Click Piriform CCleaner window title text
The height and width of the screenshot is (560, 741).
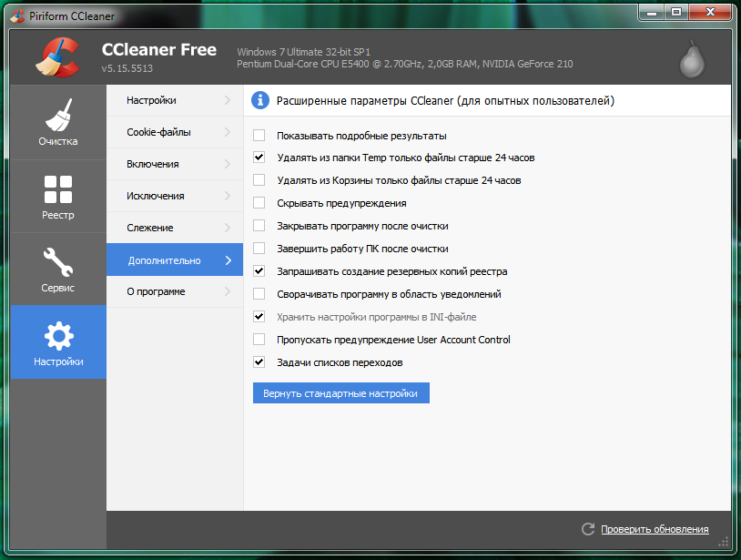pyautogui.click(x=72, y=16)
